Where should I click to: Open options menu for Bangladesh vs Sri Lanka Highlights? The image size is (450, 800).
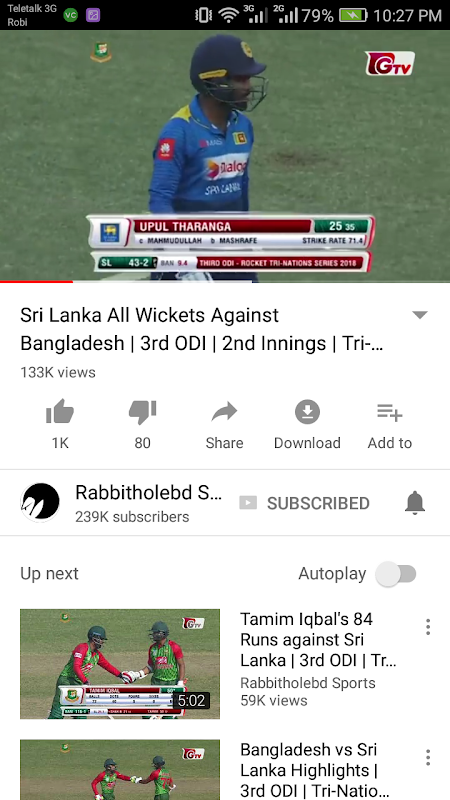[428, 758]
